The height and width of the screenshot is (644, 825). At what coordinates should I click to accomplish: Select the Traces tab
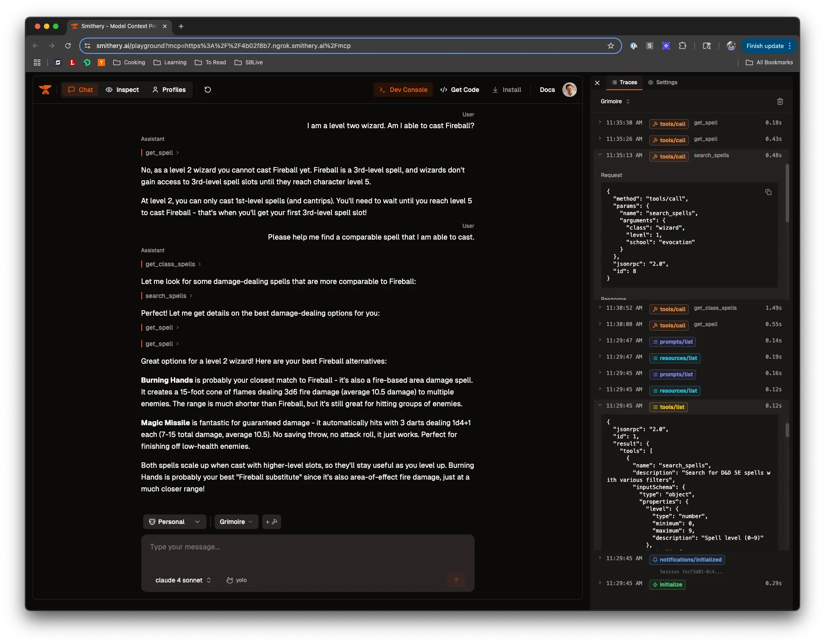tap(624, 82)
